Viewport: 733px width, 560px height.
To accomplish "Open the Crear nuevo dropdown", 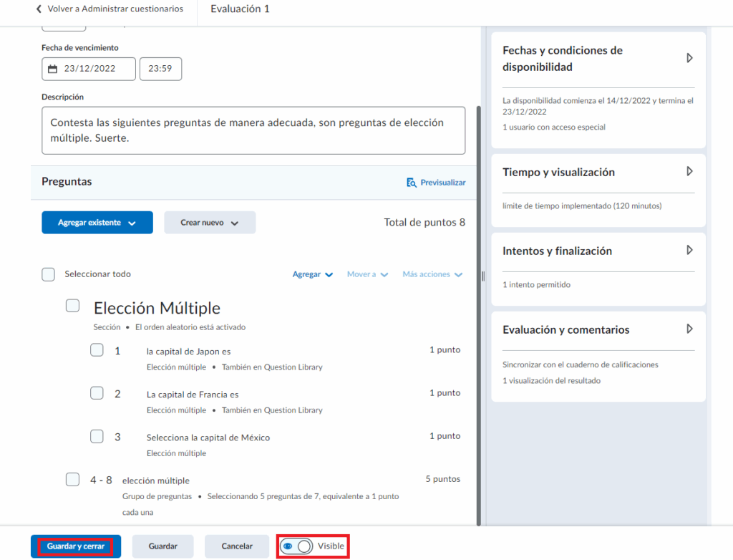I will [209, 223].
